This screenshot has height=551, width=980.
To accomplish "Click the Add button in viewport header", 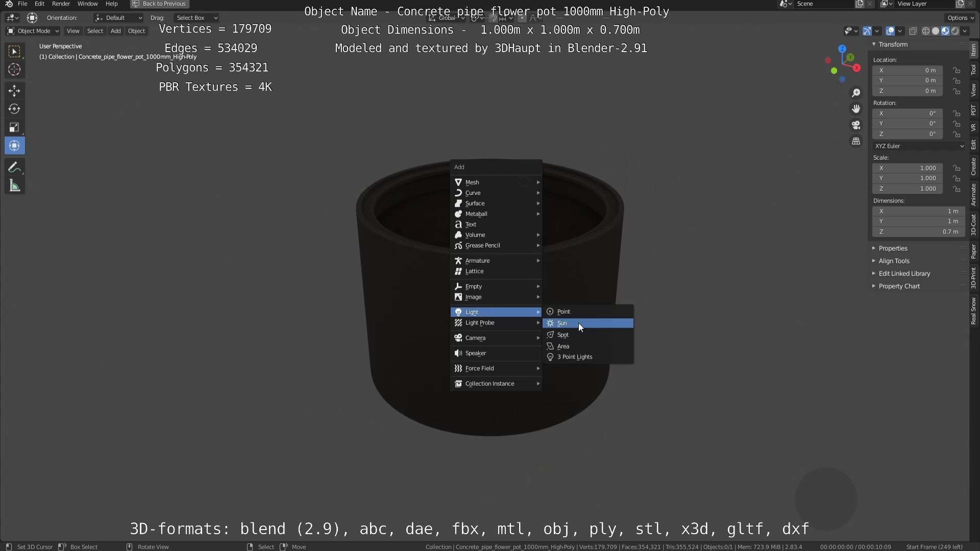I will (x=116, y=31).
